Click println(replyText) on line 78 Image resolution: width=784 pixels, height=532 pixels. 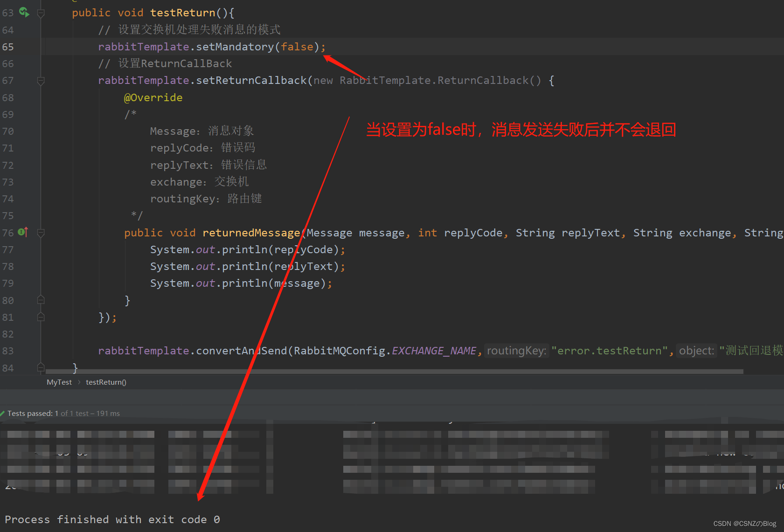[x=280, y=266]
